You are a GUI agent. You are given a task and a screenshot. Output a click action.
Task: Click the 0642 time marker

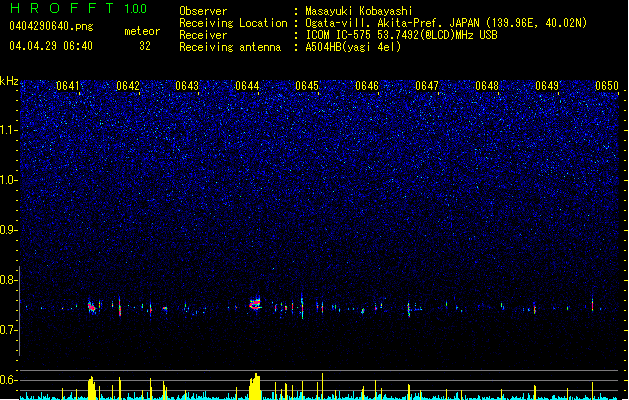point(128,86)
